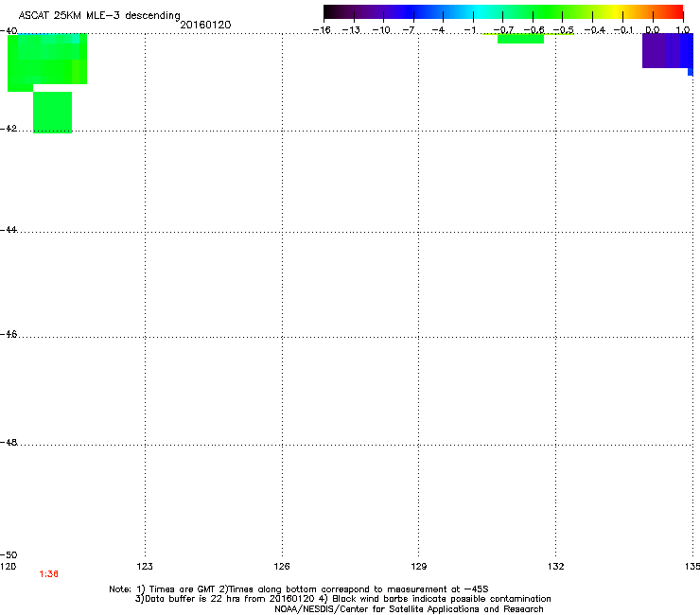Select the color bar label -1
The image size is (700, 615).
469,30
